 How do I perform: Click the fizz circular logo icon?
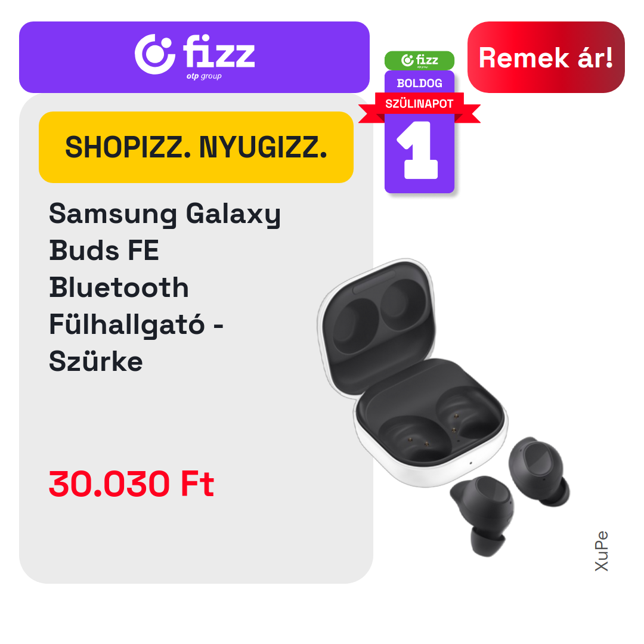(x=155, y=54)
